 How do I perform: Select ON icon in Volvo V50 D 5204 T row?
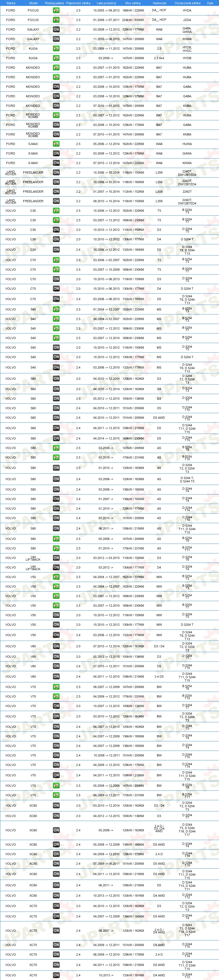pyautogui.click(x=56, y=625)
